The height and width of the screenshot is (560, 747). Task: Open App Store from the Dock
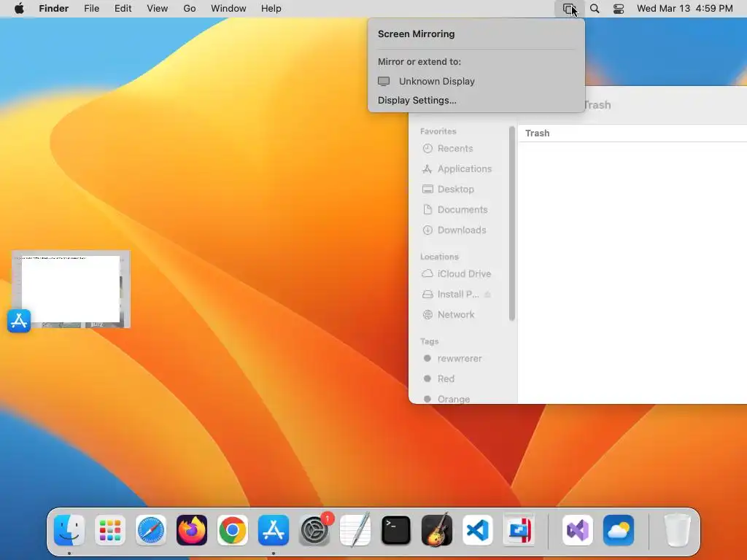tap(274, 531)
